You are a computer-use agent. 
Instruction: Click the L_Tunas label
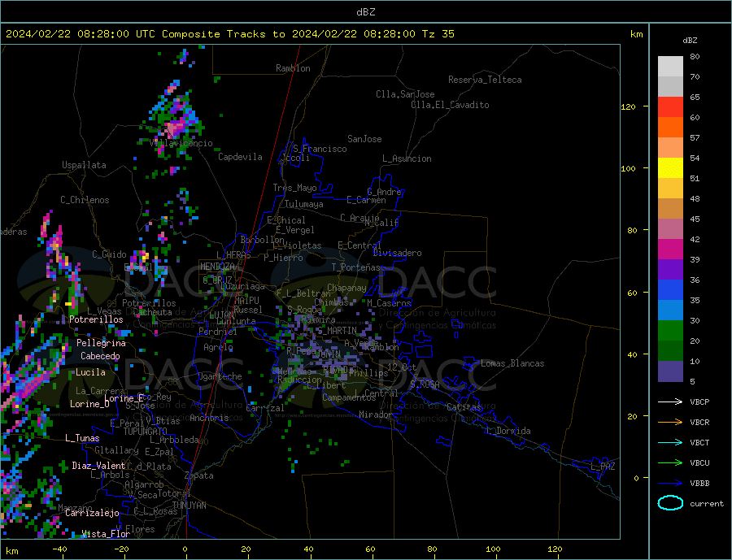coord(82,438)
